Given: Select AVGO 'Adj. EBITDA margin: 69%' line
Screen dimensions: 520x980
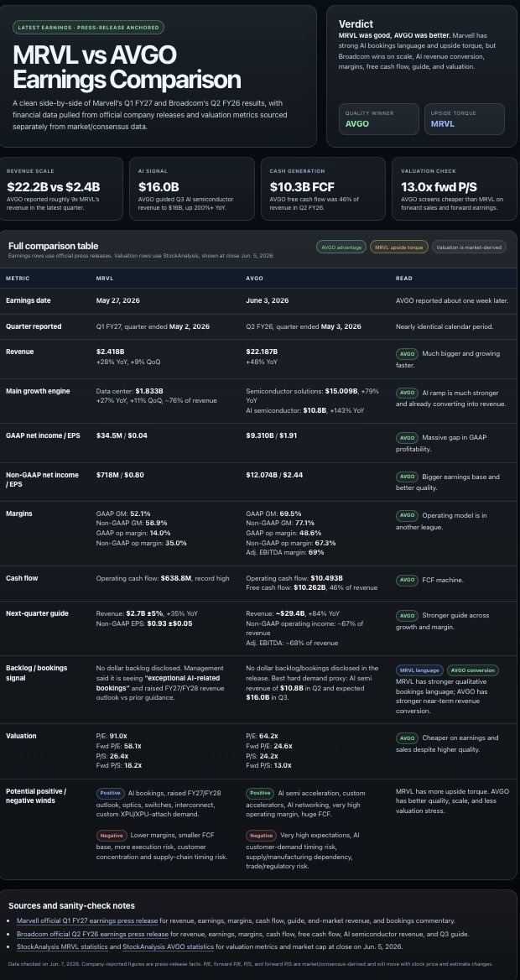Looking at the screenshot, I should pyautogui.click(x=285, y=552).
